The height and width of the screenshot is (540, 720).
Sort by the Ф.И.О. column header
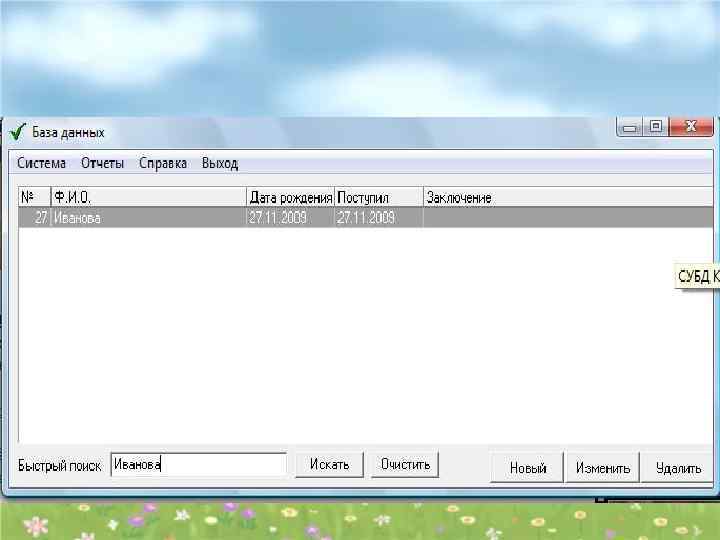click(x=148, y=197)
